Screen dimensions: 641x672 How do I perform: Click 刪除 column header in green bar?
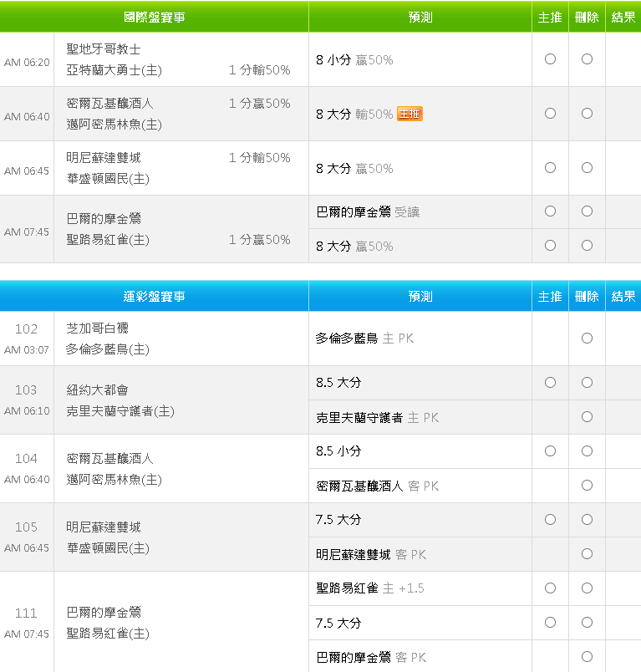tap(587, 18)
